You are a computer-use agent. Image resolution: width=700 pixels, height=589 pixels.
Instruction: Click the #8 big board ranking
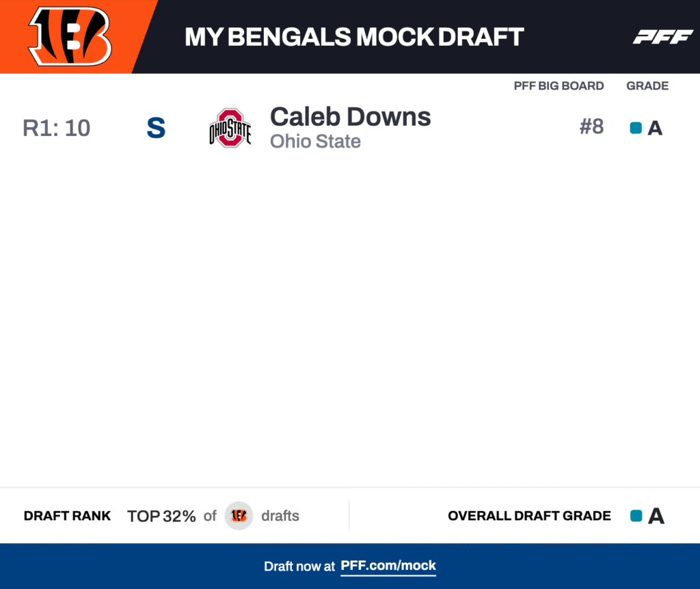pos(591,127)
